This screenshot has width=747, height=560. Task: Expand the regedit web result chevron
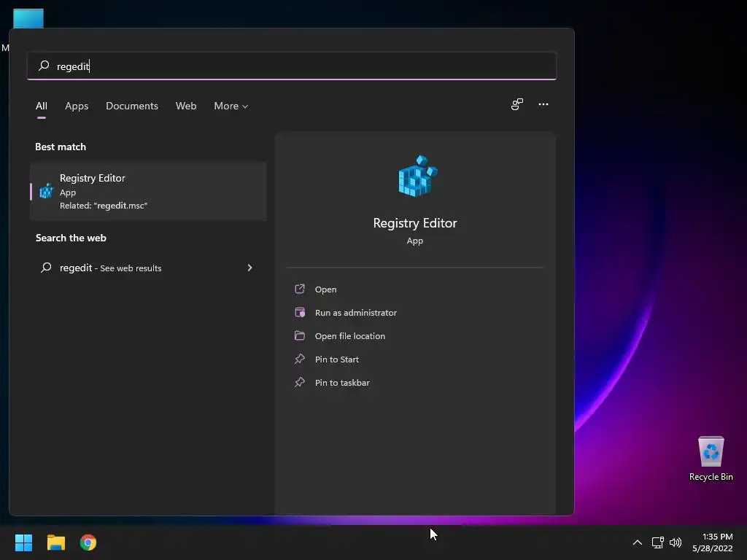(x=249, y=268)
